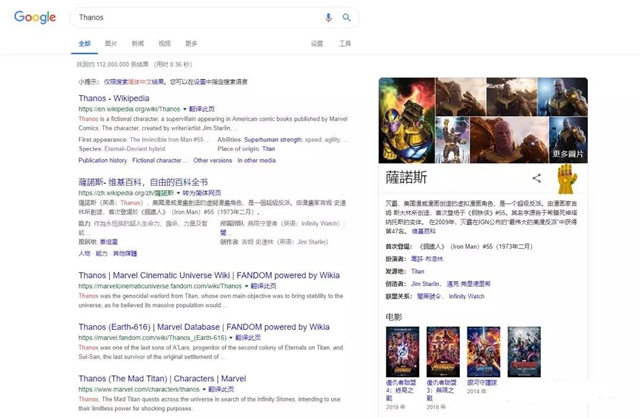The image size is (640, 418).
Task: Click the magnifying glass search button
Action: (347, 18)
